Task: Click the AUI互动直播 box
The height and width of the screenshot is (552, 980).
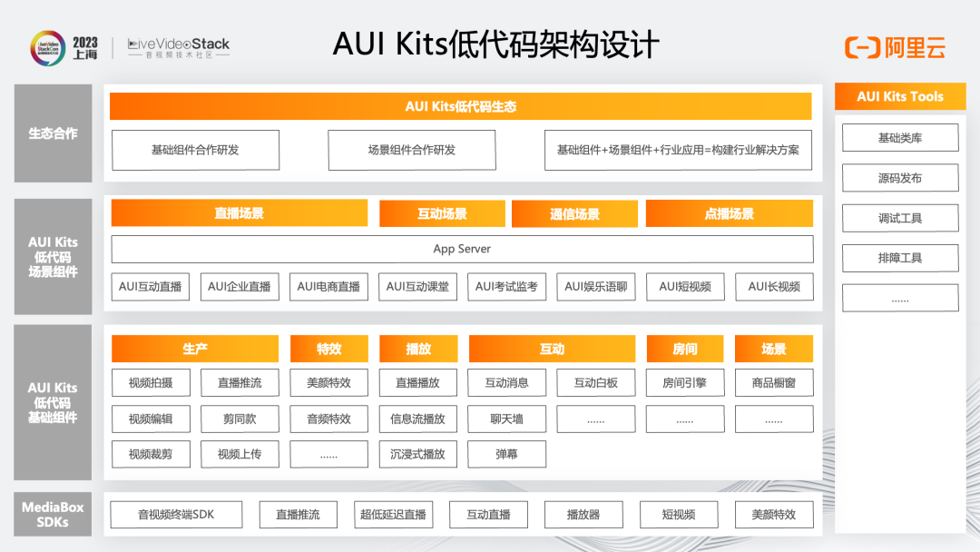Action: (x=150, y=287)
